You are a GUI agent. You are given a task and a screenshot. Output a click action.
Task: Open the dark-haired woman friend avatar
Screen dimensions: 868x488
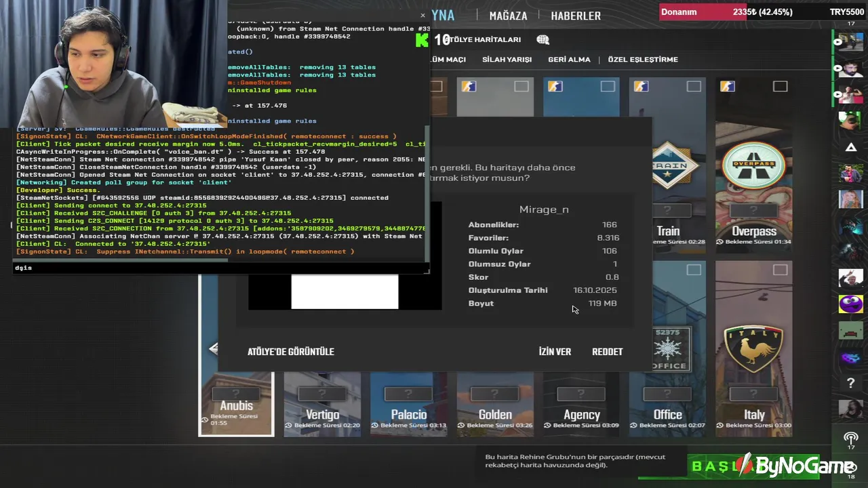point(850,409)
